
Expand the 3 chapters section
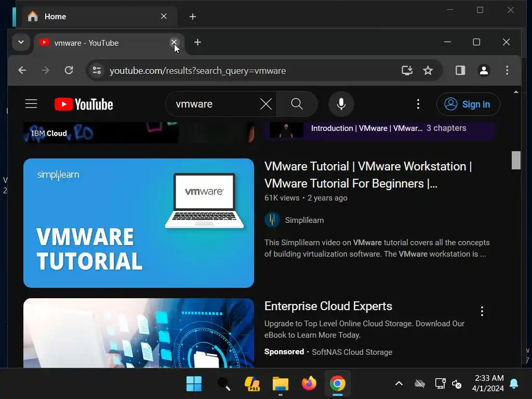(446, 128)
